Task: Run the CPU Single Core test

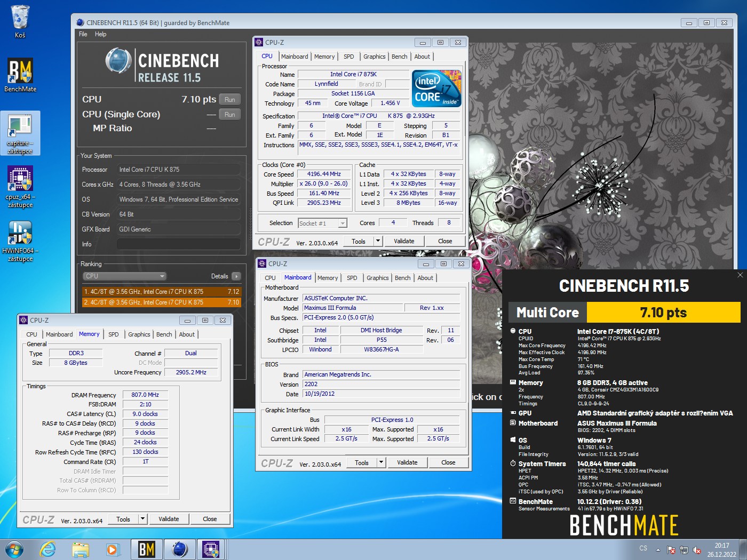Action: point(230,115)
